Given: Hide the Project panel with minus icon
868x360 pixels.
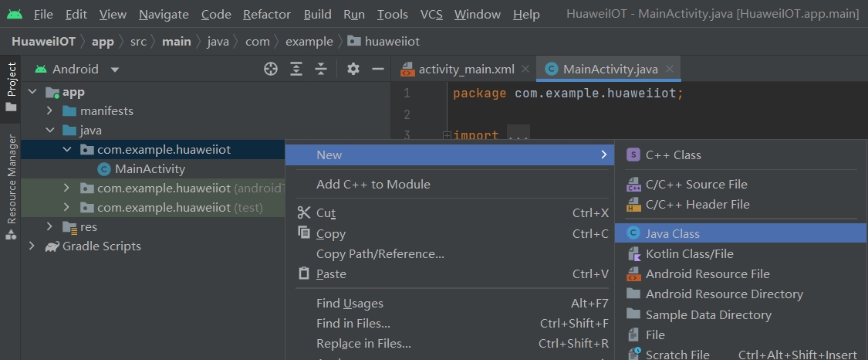Looking at the screenshot, I should pyautogui.click(x=378, y=69).
